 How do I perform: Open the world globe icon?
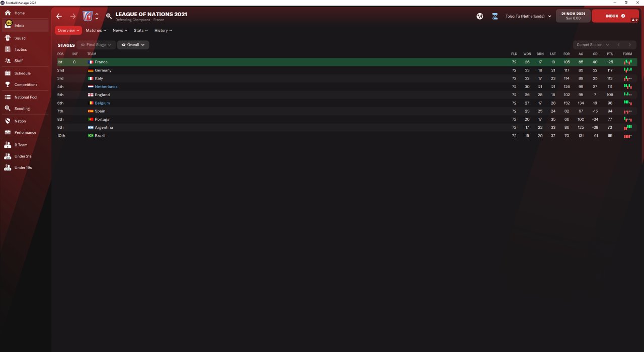pyautogui.click(x=480, y=16)
